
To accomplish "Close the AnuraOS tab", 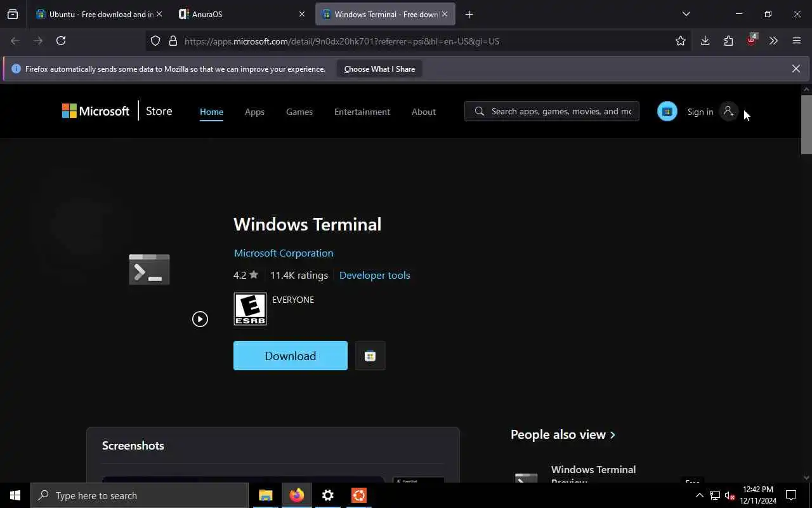I will 302,14.
